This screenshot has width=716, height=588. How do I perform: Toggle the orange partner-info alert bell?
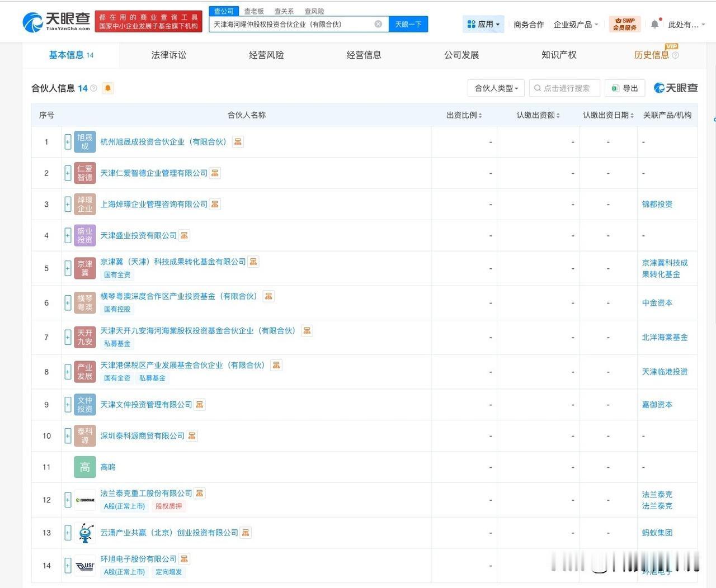[108, 88]
